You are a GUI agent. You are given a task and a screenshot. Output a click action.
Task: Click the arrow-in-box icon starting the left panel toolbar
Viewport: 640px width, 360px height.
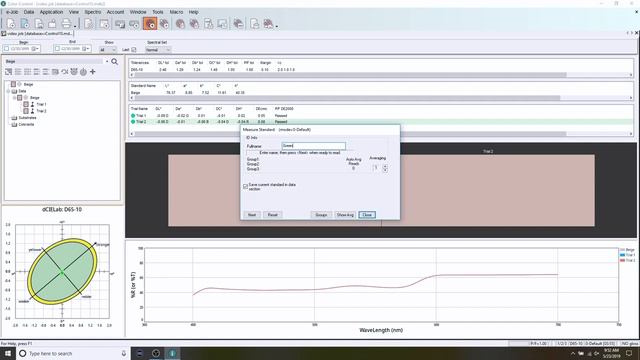tap(8, 72)
